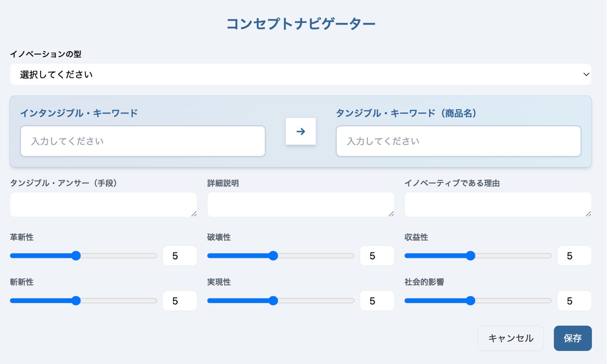Click the 革新性 slider handle

[76, 256]
